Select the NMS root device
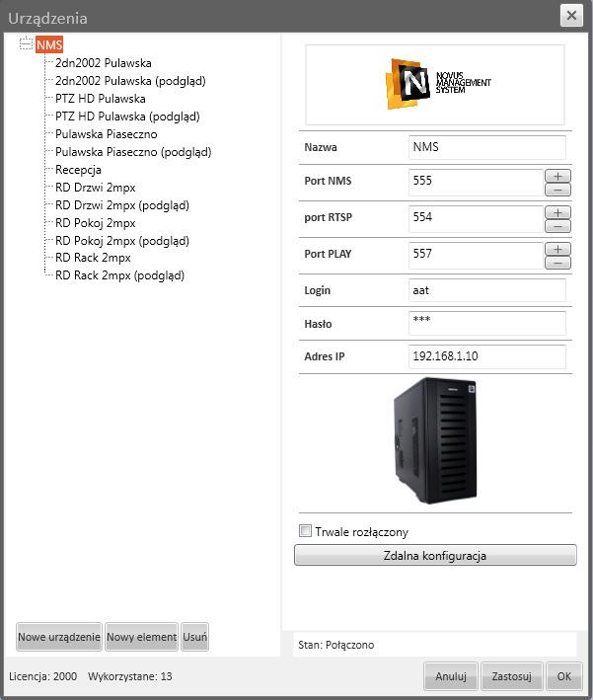This screenshot has height=700, width=593. coord(49,44)
